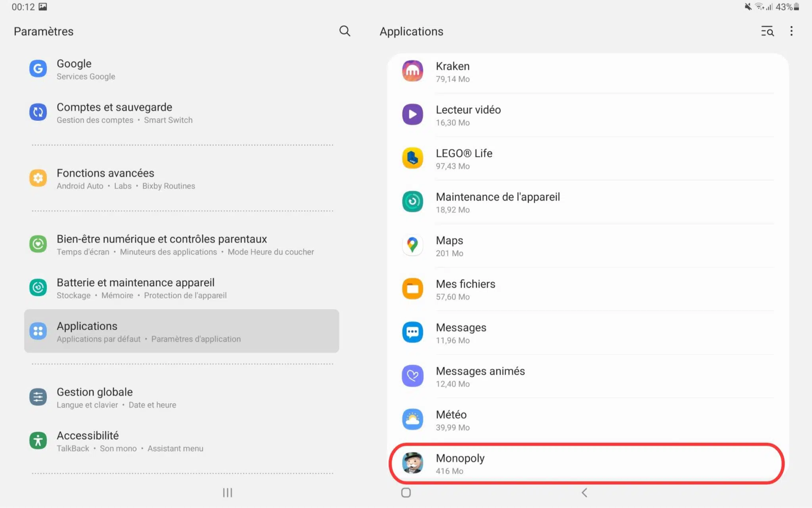Open Fonctions avancées settings
Image resolution: width=812 pixels, height=508 pixels.
[182, 178]
